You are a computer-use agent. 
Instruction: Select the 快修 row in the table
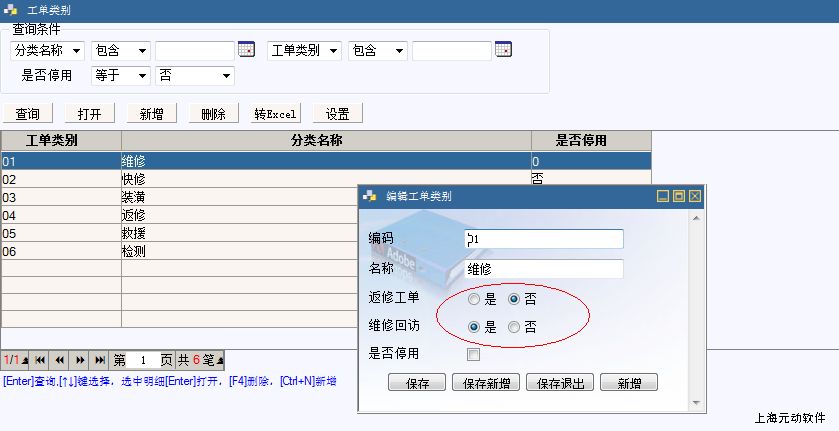pyautogui.click(x=133, y=179)
